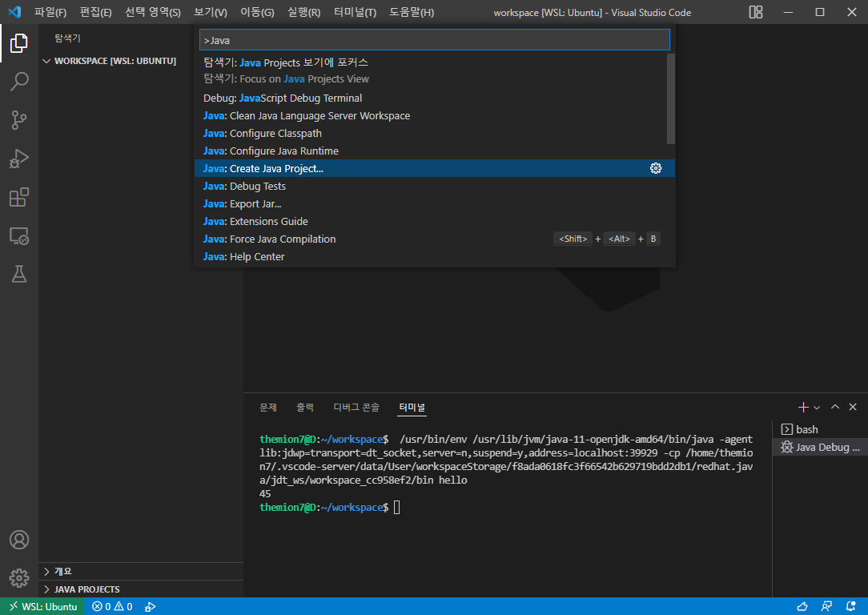Open the 도움말(H) menu
Viewport: 868px width, 615px height.
tap(412, 12)
